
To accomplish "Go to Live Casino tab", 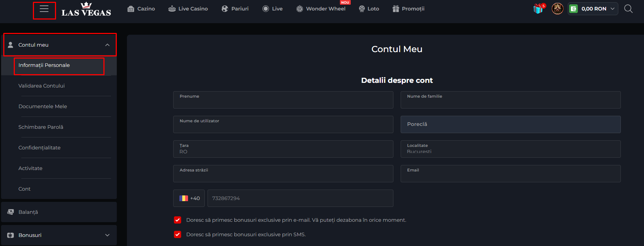I will point(188,9).
